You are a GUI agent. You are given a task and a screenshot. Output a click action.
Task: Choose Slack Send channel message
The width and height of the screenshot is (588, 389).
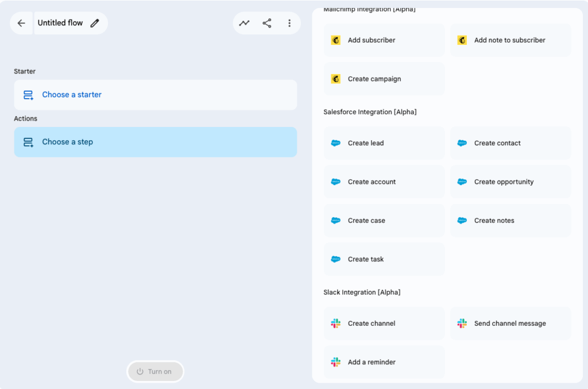(x=510, y=323)
